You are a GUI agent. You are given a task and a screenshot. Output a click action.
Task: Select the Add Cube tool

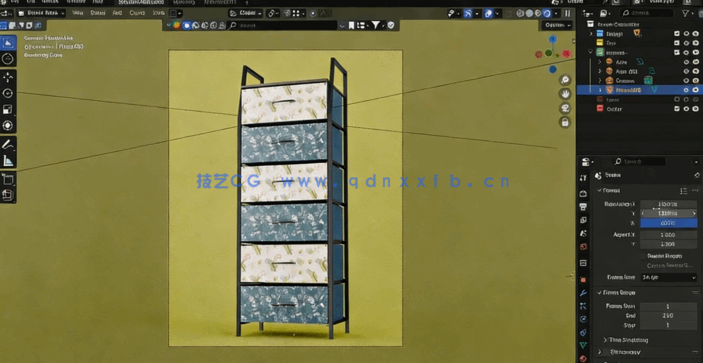(x=8, y=179)
